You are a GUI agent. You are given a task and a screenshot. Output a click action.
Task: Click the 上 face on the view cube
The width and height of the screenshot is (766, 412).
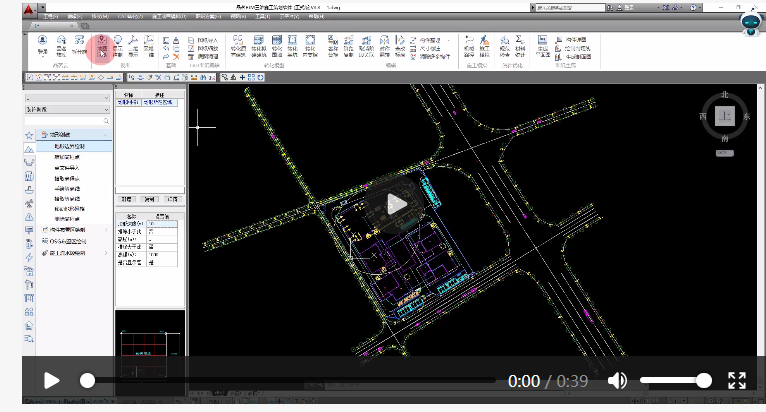point(724,116)
